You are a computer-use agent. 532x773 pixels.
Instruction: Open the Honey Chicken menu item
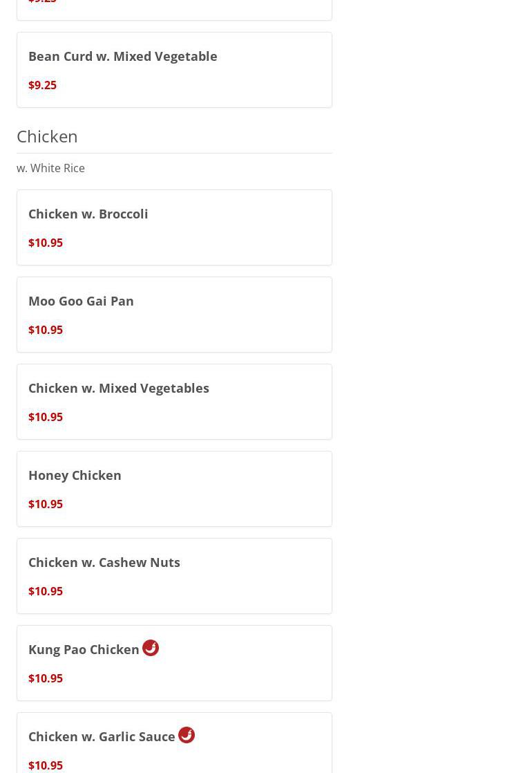coord(75,475)
